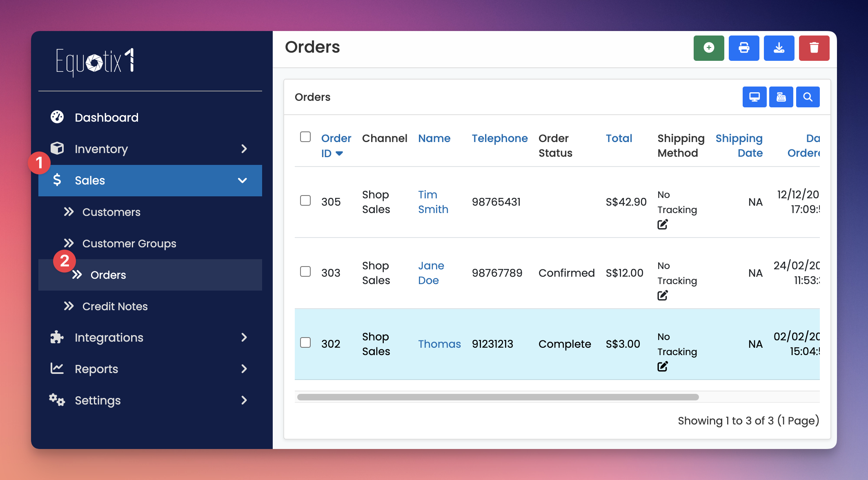Click double-arrow icon beside Customers

69,211
